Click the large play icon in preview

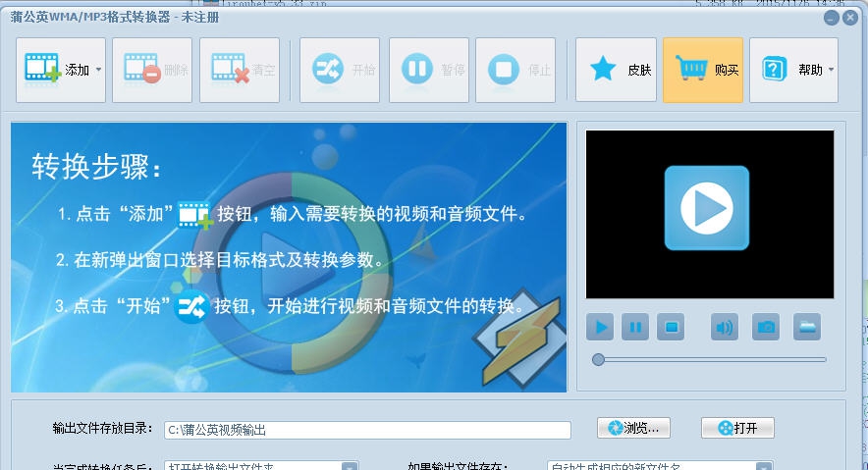pos(707,208)
